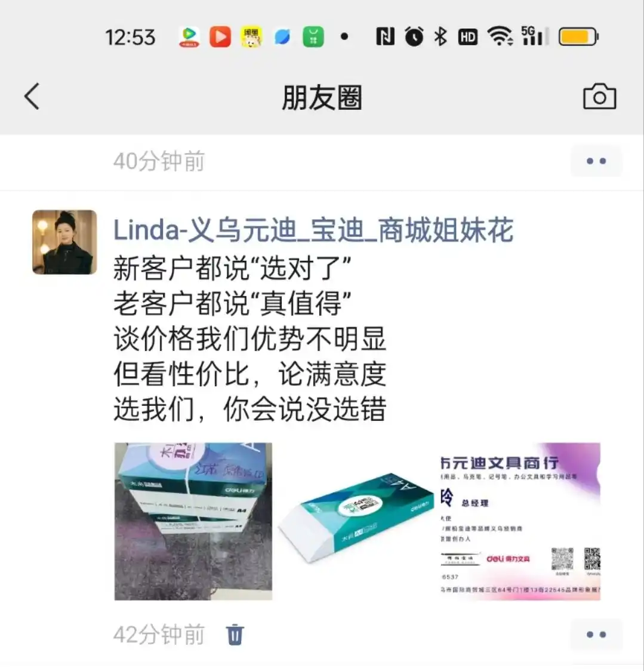The image size is (644, 671).
Task: Tap the red play app notification icon
Action: 220,36
